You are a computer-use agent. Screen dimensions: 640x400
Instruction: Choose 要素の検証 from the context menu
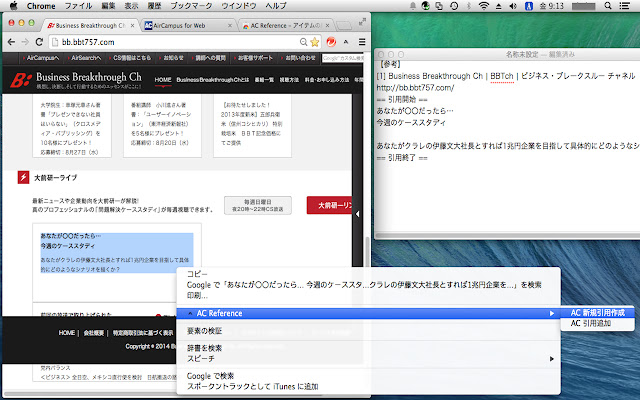[368, 331]
